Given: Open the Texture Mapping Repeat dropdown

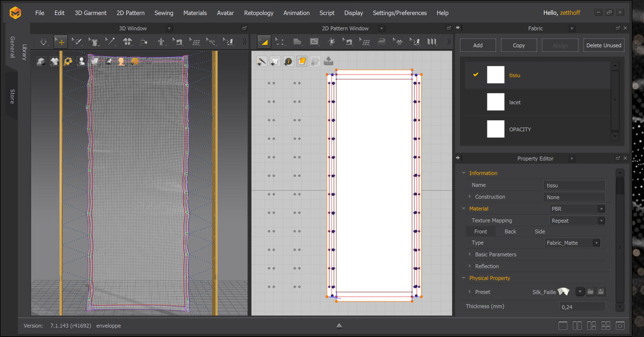Looking at the screenshot, I should [577, 220].
